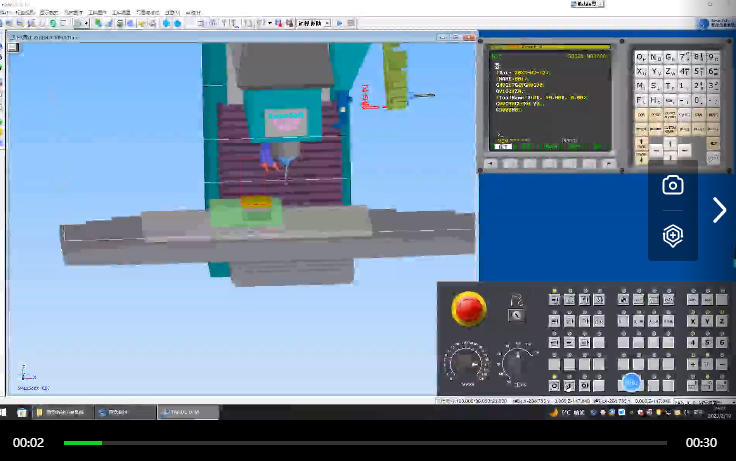Seek along the video progress bar
736x461 pixels.
coord(365,443)
